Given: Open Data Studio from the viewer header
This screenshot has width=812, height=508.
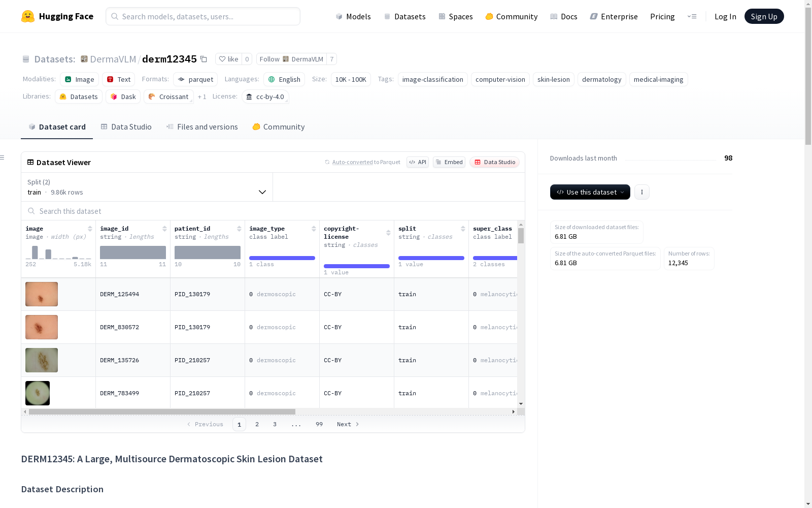Looking at the screenshot, I should [495, 162].
